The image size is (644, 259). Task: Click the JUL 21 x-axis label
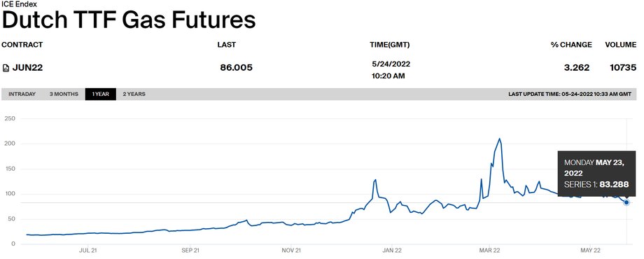tap(88, 250)
